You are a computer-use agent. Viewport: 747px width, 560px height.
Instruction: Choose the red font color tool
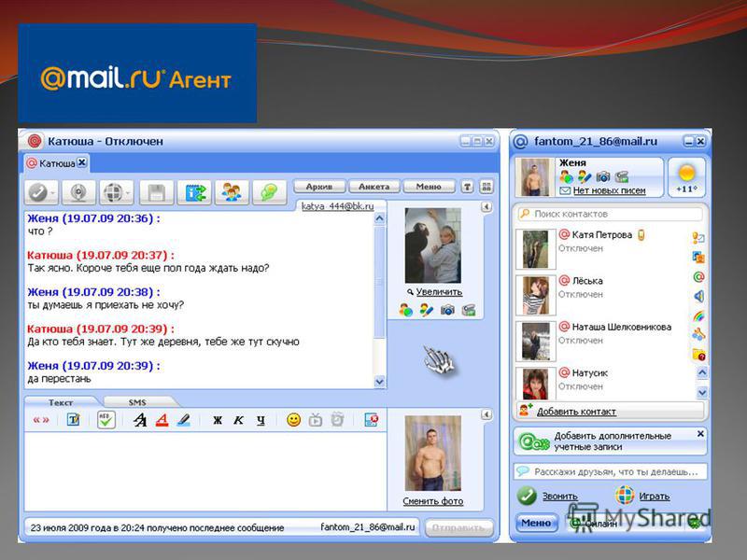(162, 419)
